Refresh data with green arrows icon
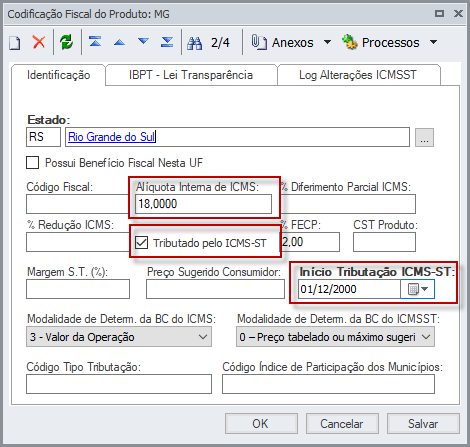The image size is (470, 447). 67,42
